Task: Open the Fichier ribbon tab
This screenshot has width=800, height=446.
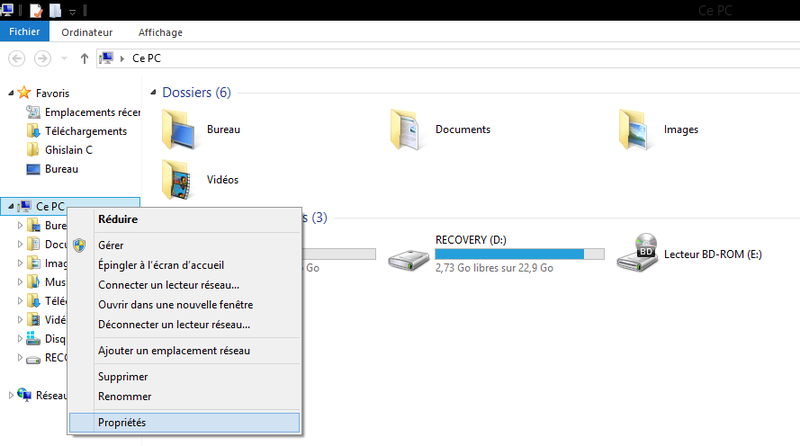Action: coord(24,32)
